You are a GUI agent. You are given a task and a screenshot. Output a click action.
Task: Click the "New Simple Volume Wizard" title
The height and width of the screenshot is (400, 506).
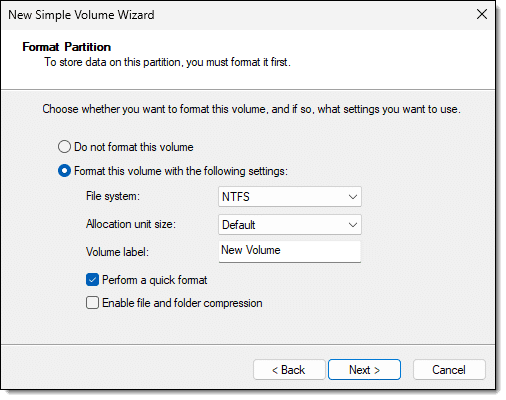(81, 15)
